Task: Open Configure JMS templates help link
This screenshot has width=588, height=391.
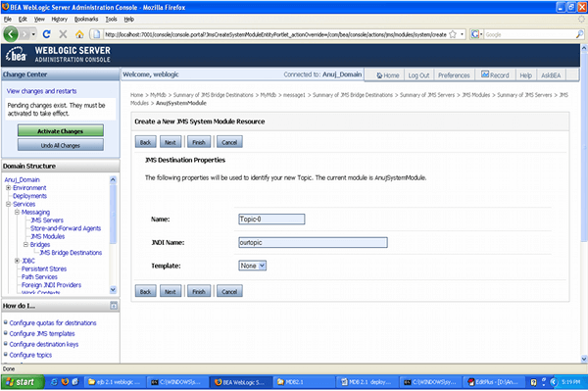Action: coord(42,333)
